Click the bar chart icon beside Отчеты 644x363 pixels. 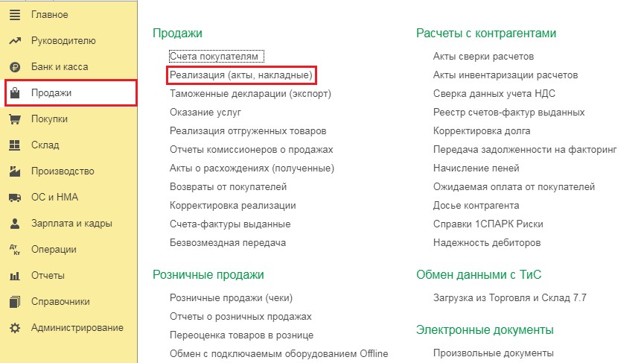pos(15,276)
